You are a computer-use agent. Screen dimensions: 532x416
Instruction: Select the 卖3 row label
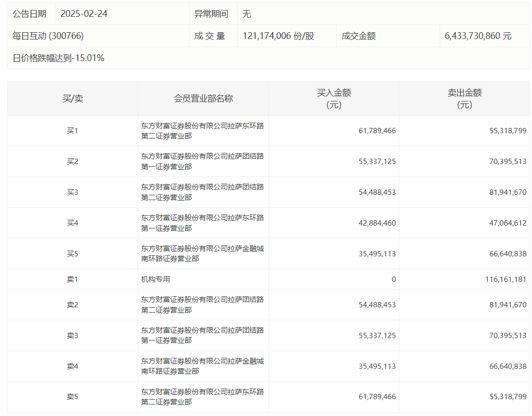73,335
